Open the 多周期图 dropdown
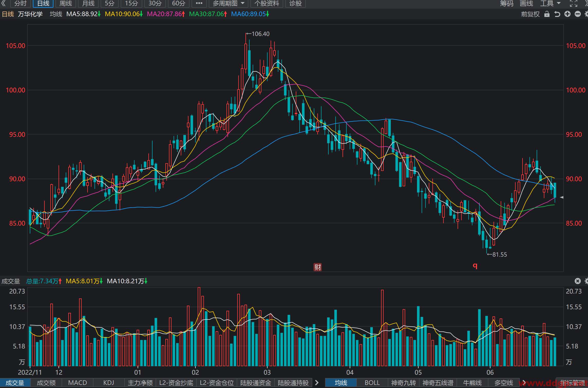The width and height of the screenshot is (588, 388). click(x=228, y=4)
